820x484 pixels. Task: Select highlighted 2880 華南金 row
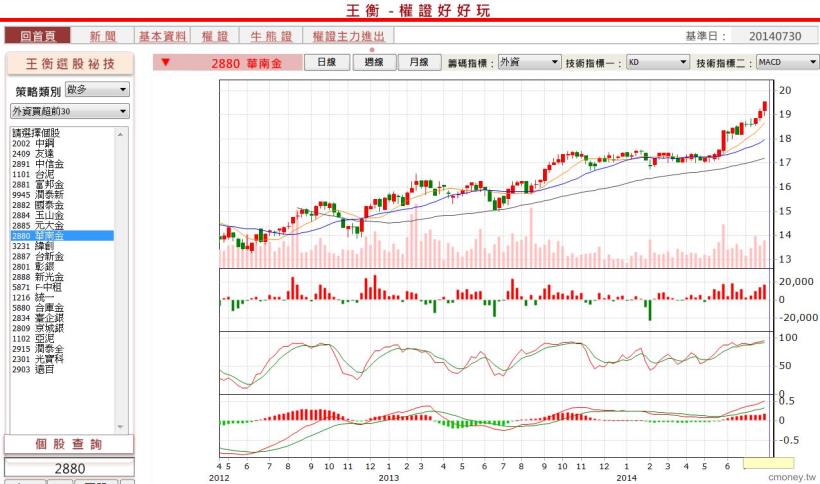click(62, 236)
